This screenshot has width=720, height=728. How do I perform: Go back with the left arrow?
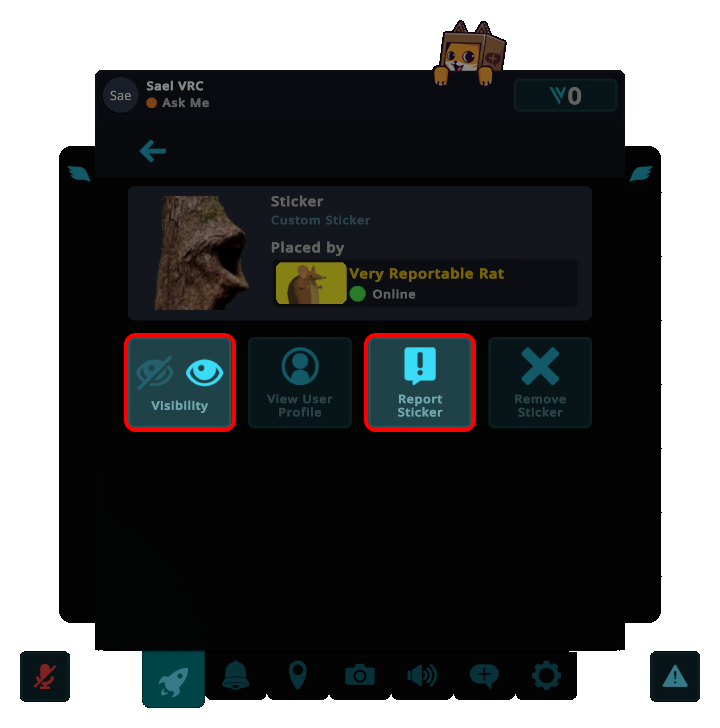click(x=152, y=150)
